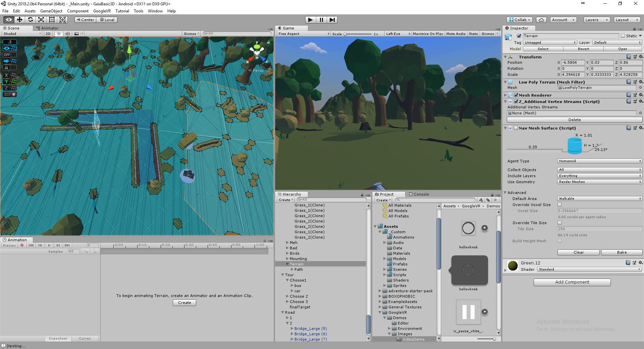Toggle scene audio speaker icon
Screen dimensions: 644x349
pos(67,34)
